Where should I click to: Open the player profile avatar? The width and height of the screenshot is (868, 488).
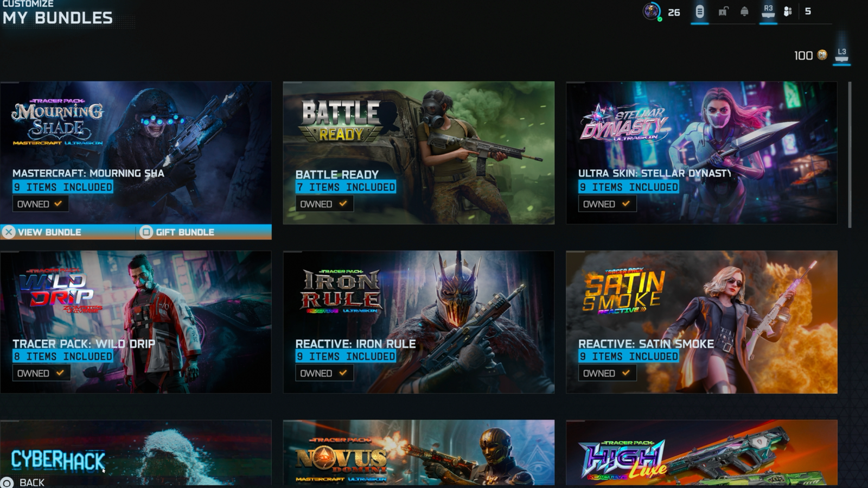[652, 11]
